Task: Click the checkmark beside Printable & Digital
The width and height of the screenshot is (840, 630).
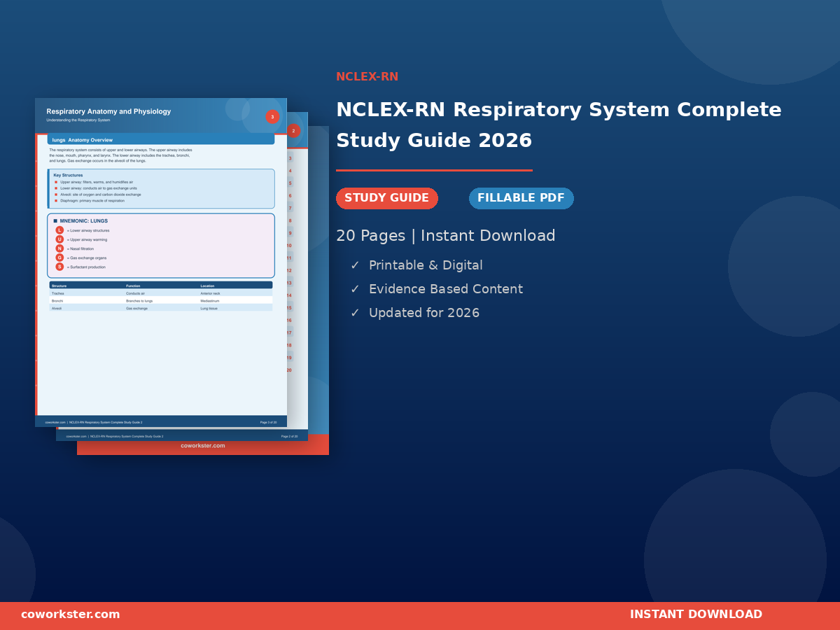Action: click(355, 265)
